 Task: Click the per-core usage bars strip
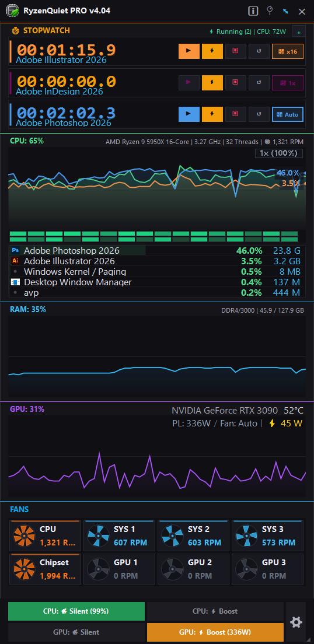tap(153, 236)
